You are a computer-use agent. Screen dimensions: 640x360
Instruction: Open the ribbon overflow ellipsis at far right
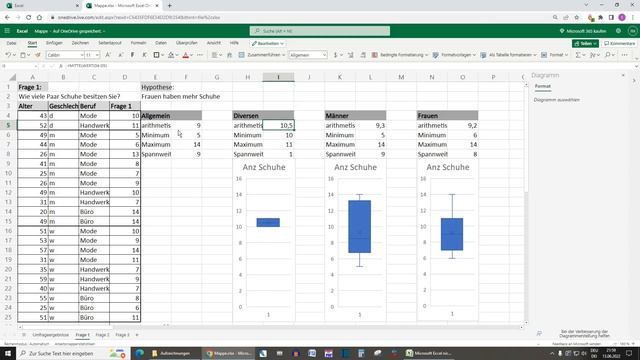pyautogui.click(x=624, y=55)
